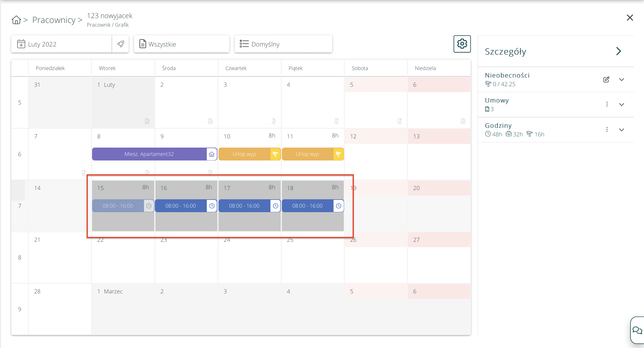The width and height of the screenshot is (644, 348).
Task: Open the chat bubble widget
Action: (x=637, y=330)
